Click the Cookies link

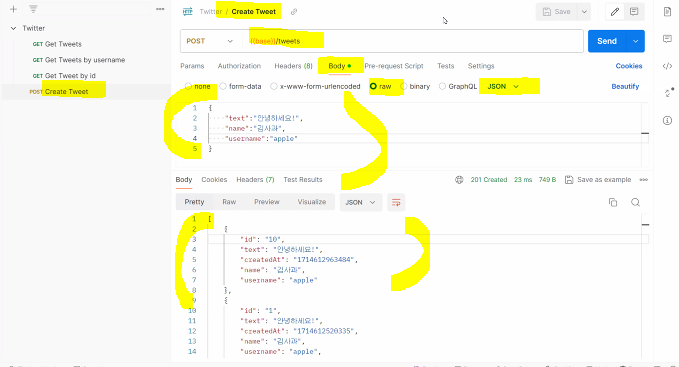[x=629, y=66]
